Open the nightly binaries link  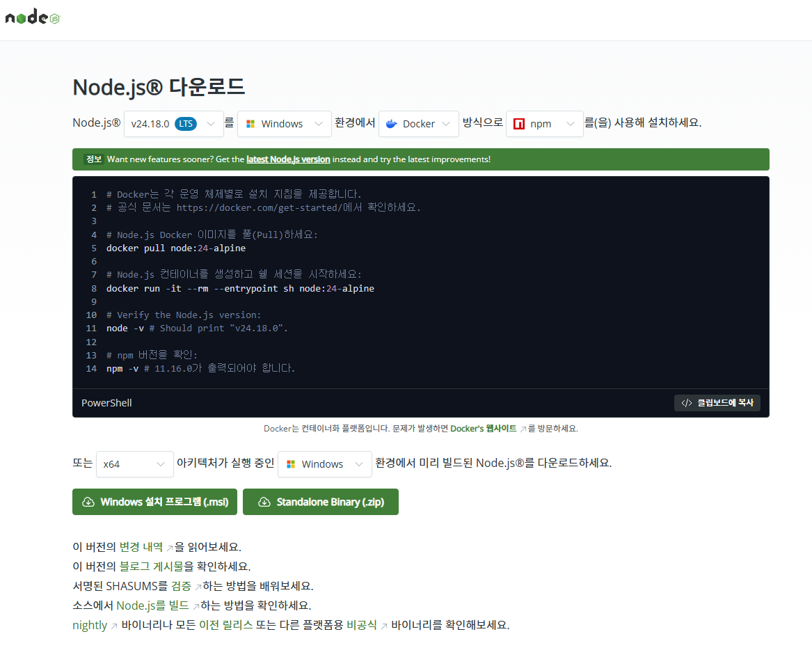pyautogui.click(x=90, y=625)
